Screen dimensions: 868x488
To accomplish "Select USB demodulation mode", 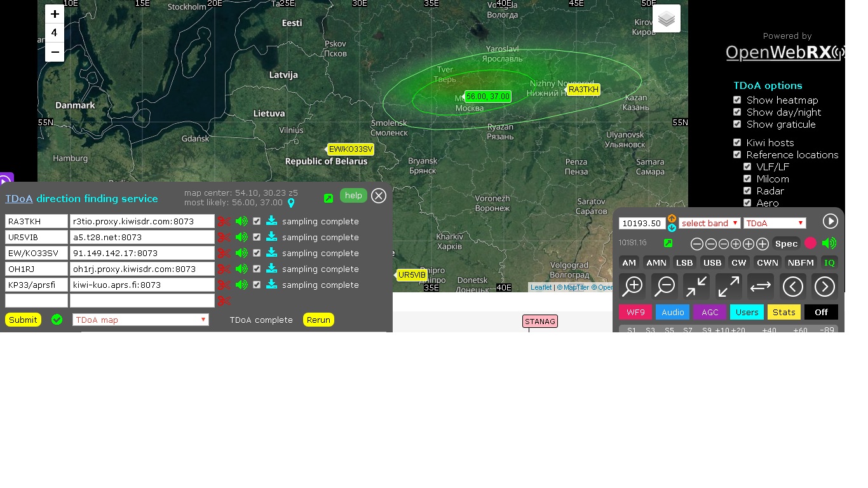I will pyautogui.click(x=712, y=262).
